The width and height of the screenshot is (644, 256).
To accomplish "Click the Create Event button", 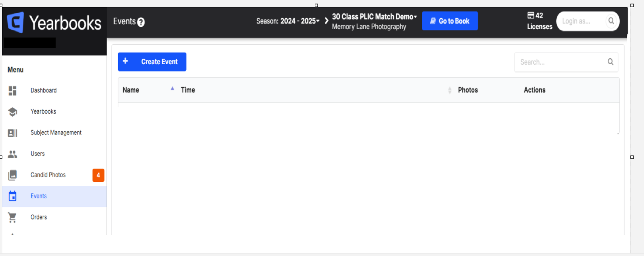I will point(152,62).
